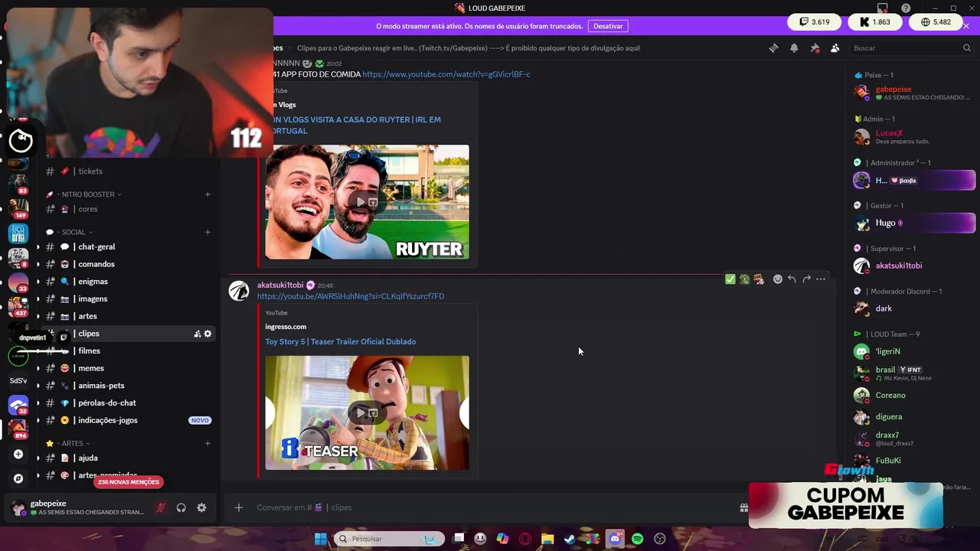This screenshot has width=980, height=551.
Task: Open the youtube.com/watch link in chat
Action: tap(446, 74)
